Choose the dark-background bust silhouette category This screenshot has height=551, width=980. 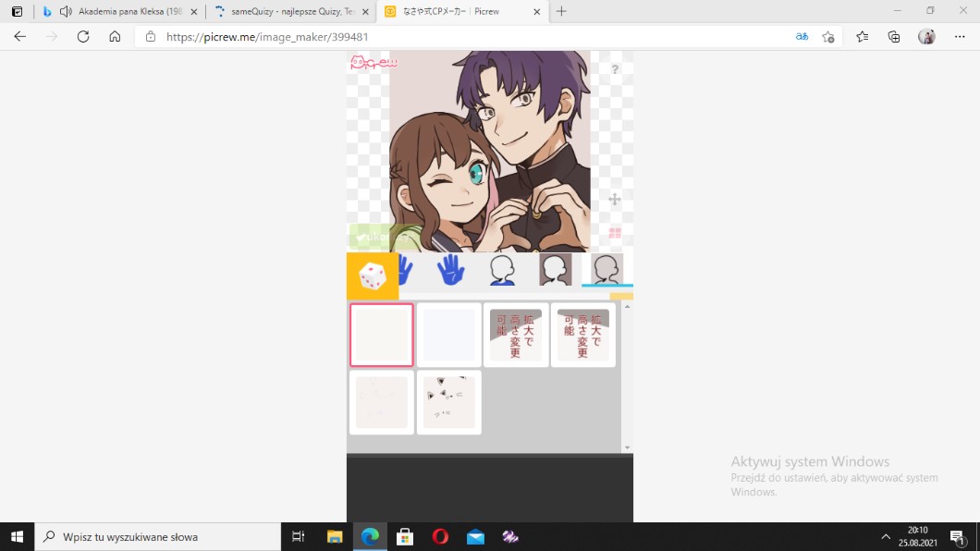(x=555, y=270)
